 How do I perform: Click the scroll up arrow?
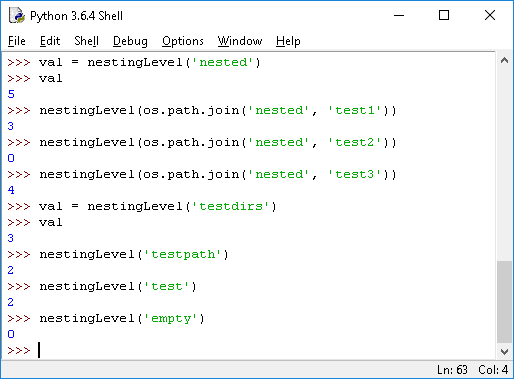504,60
